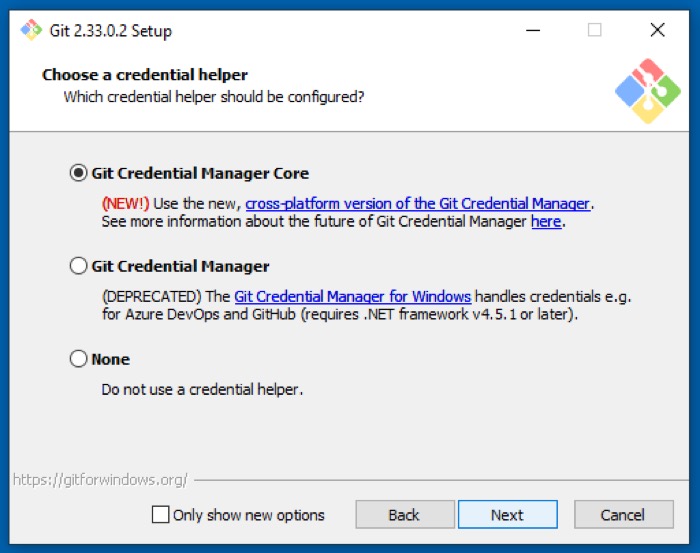Click the red "(NEW!)" description text
Viewport: 700px width, 553px height.
coord(126,203)
